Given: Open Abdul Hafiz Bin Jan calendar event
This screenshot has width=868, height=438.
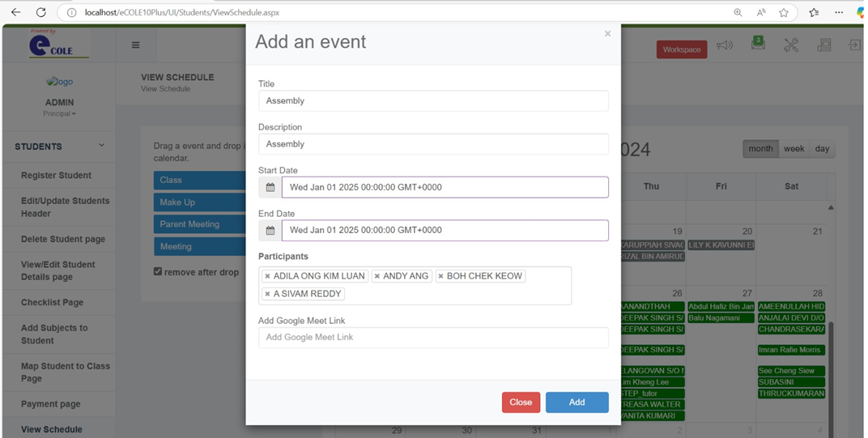Looking at the screenshot, I should pos(721,306).
